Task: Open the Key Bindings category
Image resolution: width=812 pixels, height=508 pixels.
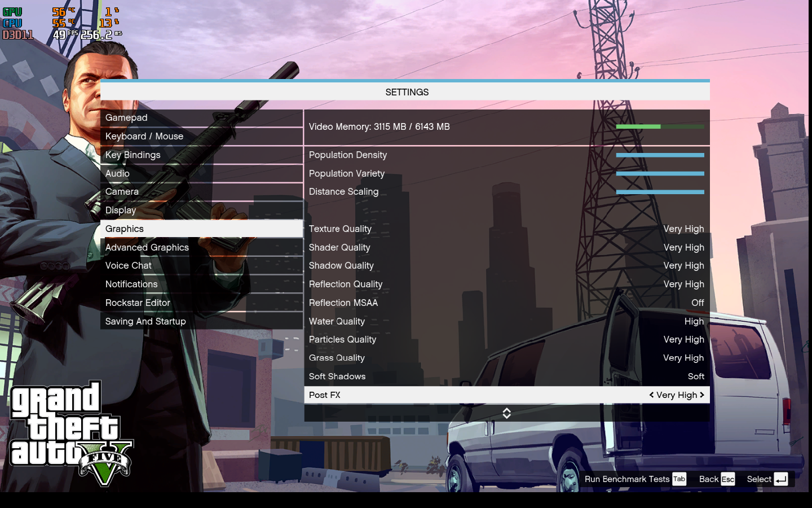Action: point(201,155)
